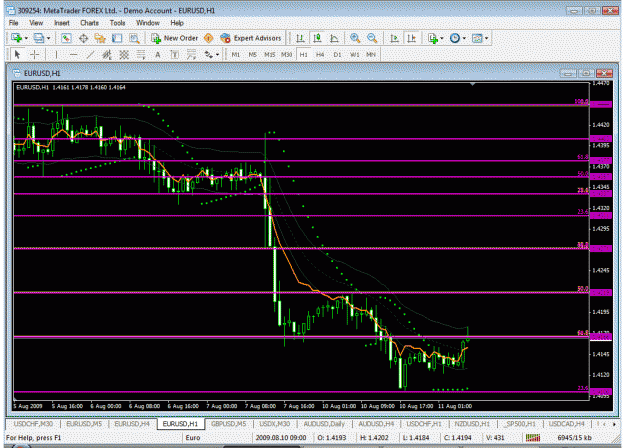The height and width of the screenshot is (448, 625).
Task: Expand the Templates dropdown arrow
Action: [x=486, y=39]
